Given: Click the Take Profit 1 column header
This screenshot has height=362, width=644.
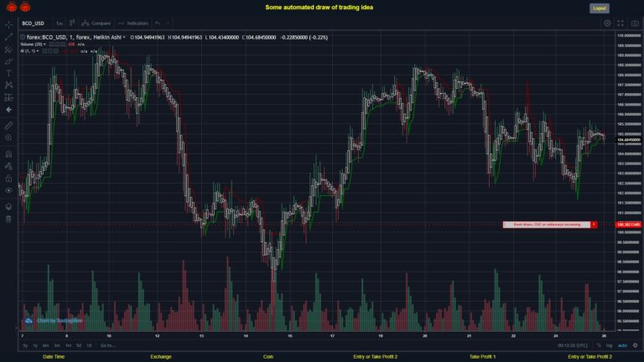Looking at the screenshot, I should [x=483, y=357].
